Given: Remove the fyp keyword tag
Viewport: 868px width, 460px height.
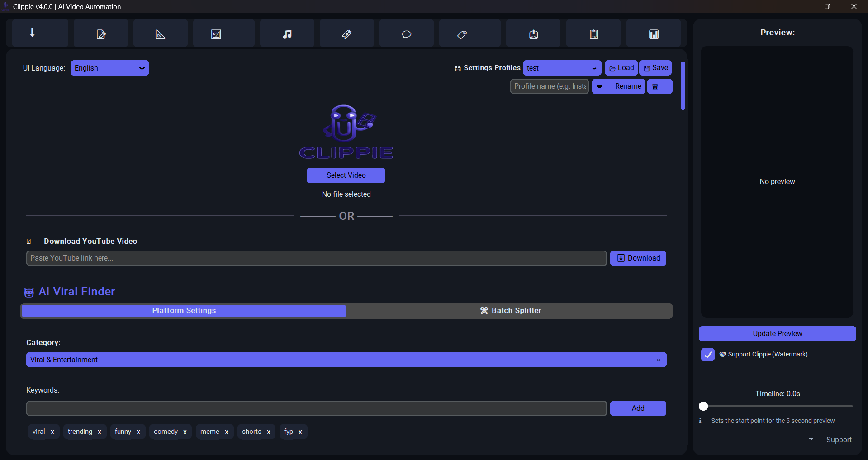Looking at the screenshot, I should pos(300,432).
